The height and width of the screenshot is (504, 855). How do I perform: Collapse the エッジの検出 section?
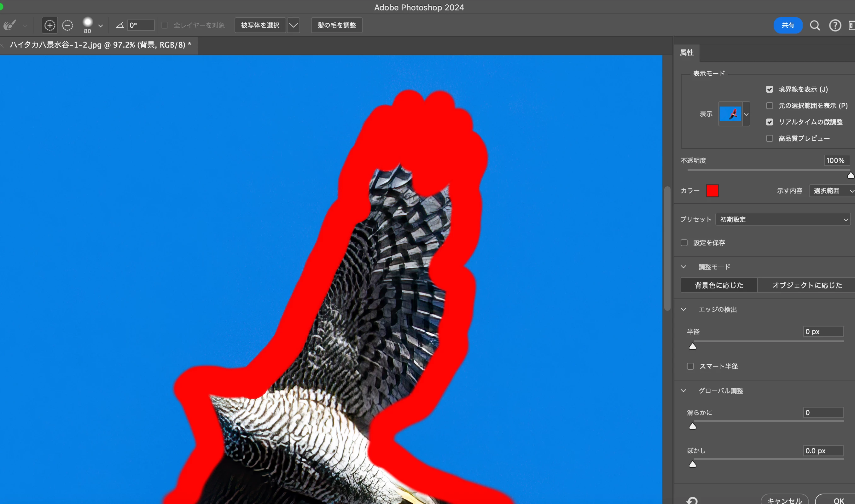click(683, 310)
